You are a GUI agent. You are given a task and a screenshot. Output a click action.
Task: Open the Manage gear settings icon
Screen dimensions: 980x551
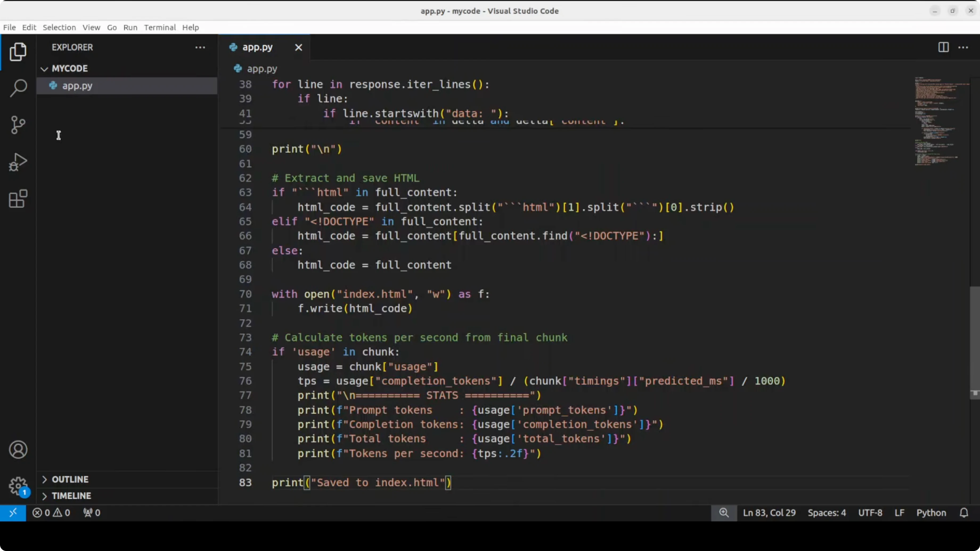coord(18,486)
